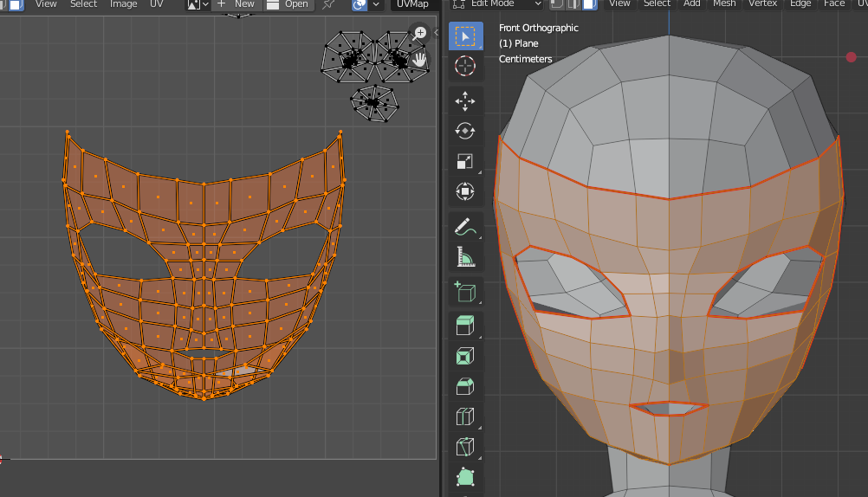Activate the 3D Cursor tool
This screenshot has width=868, height=497.
coord(465,66)
